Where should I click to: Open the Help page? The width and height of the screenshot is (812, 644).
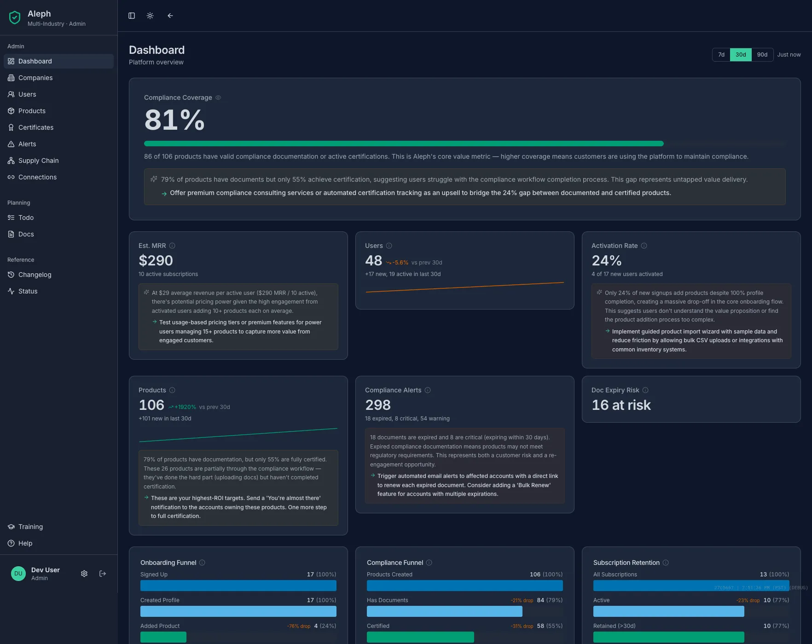tap(25, 543)
